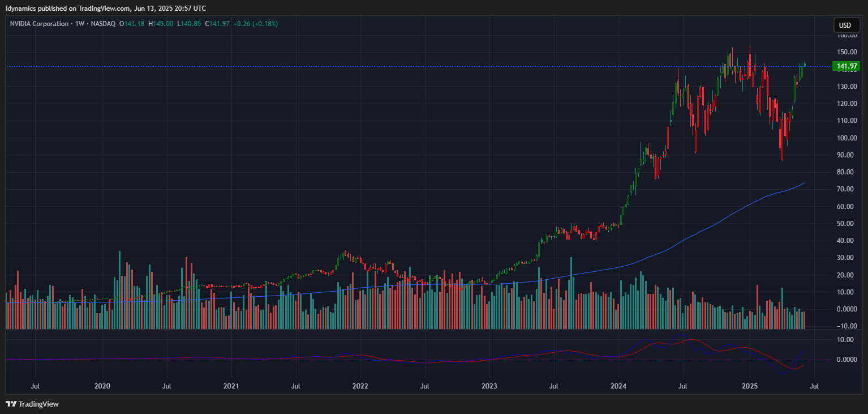Screen dimensions: 868x414
Task: Click the open value O143.18
Action: coord(132,24)
